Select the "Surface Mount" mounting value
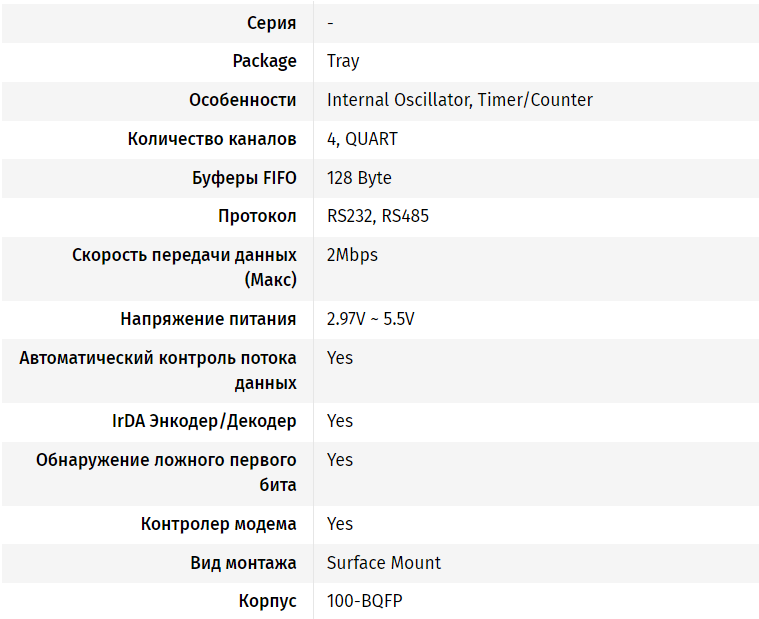Image resolution: width=759 pixels, height=619 pixels. (x=383, y=563)
